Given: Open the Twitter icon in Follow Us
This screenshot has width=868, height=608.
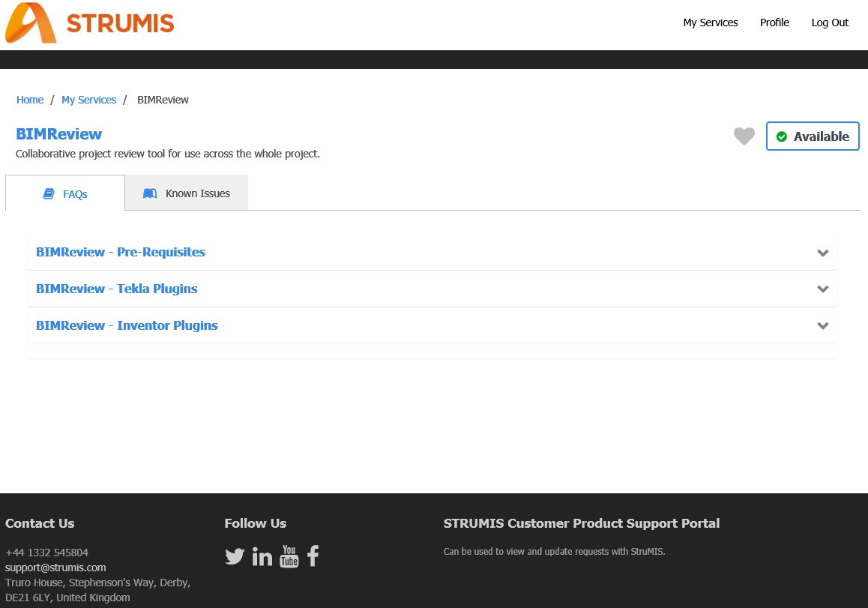Looking at the screenshot, I should click(x=235, y=556).
